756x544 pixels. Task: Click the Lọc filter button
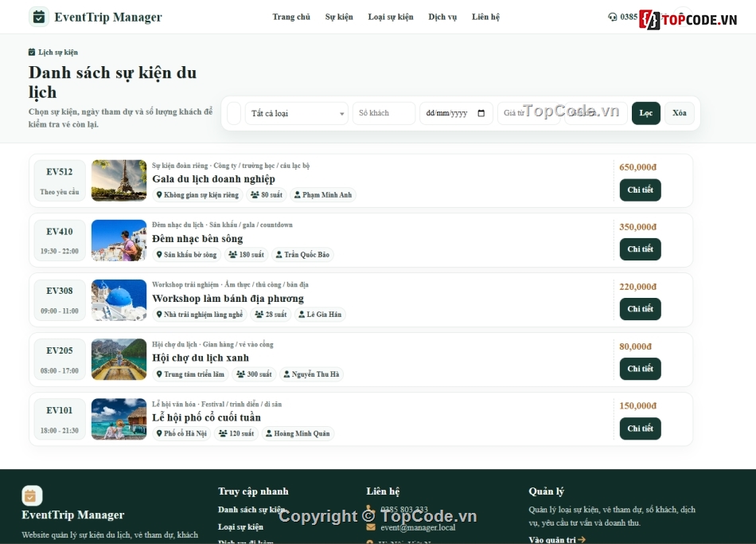(646, 113)
